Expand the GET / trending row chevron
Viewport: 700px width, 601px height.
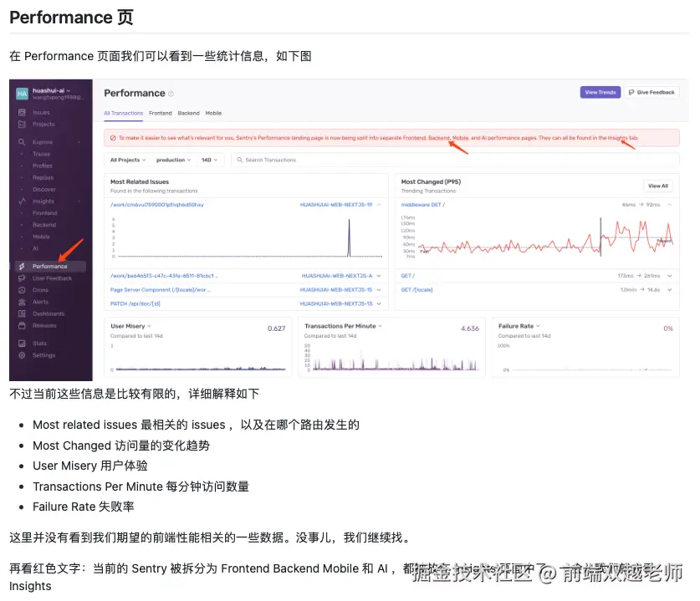point(670,276)
